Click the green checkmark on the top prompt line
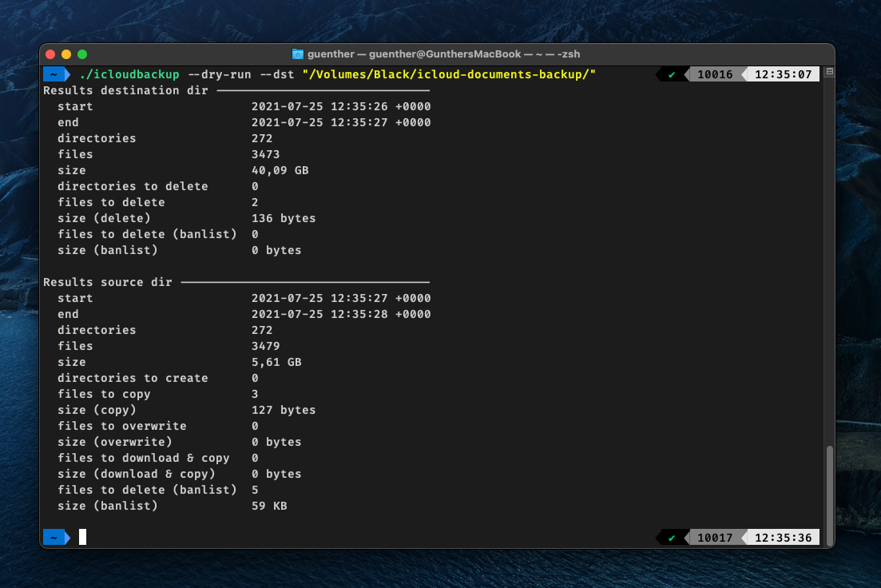The height and width of the screenshot is (588, 881). (672, 75)
